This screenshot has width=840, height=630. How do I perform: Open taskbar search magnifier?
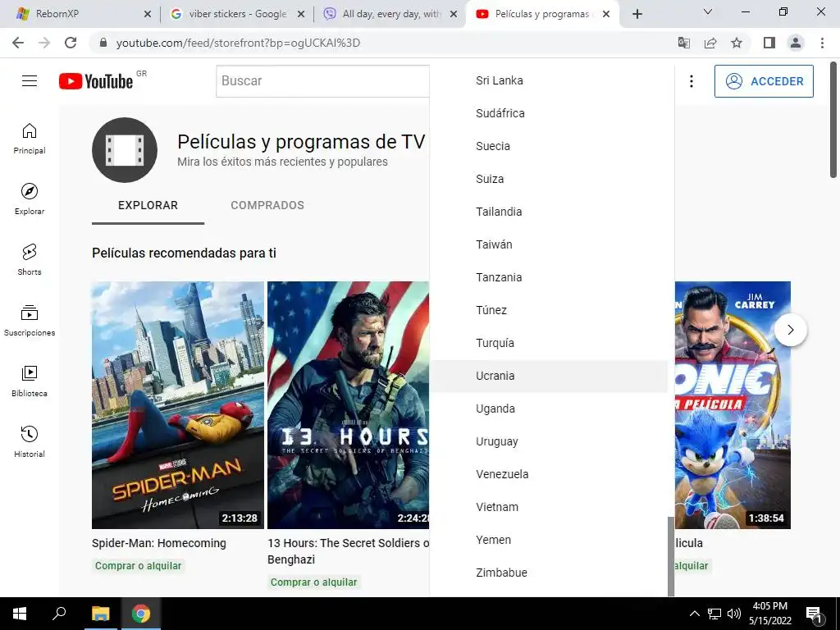click(59, 614)
